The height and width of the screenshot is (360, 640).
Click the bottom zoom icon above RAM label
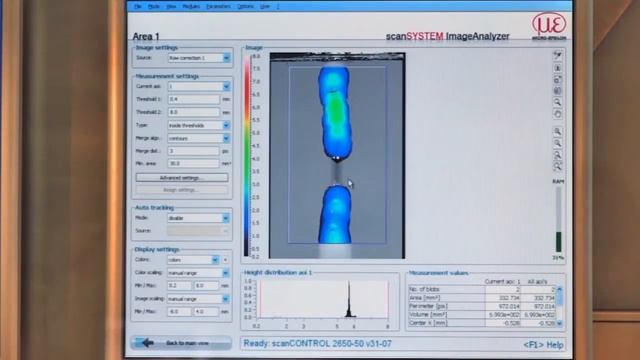558,167
